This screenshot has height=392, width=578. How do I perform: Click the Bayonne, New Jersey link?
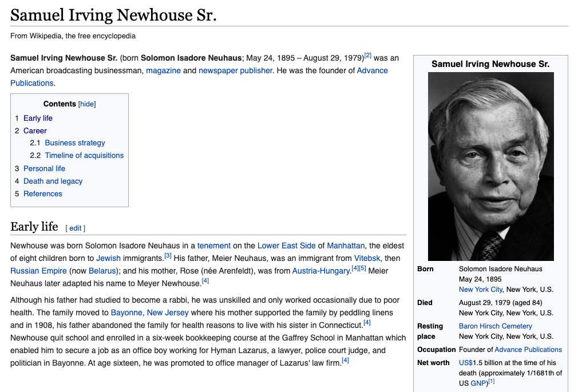(x=149, y=312)
